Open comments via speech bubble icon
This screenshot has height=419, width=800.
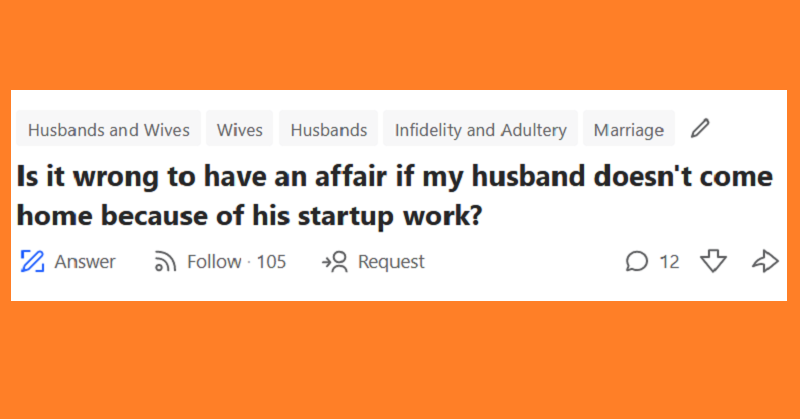(x=637, y=261)
